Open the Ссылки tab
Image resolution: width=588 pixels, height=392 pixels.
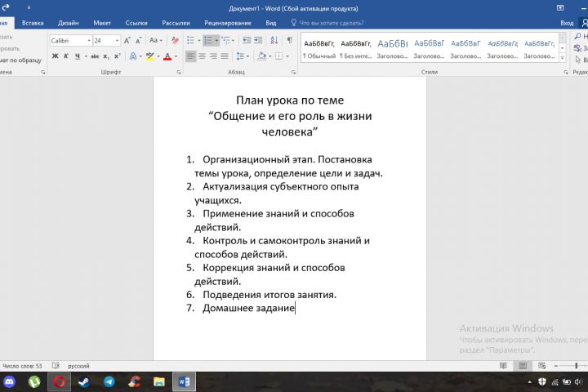(x=136, y=23)
